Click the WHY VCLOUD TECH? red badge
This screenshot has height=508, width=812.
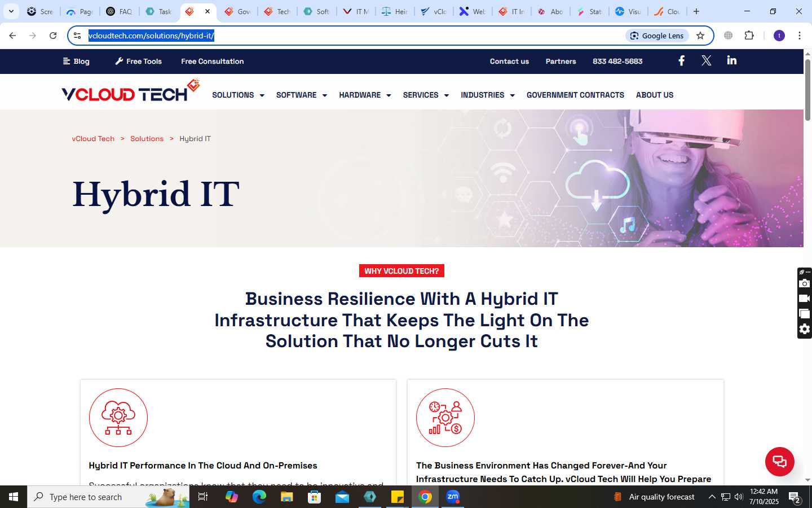tap(401, 271)
